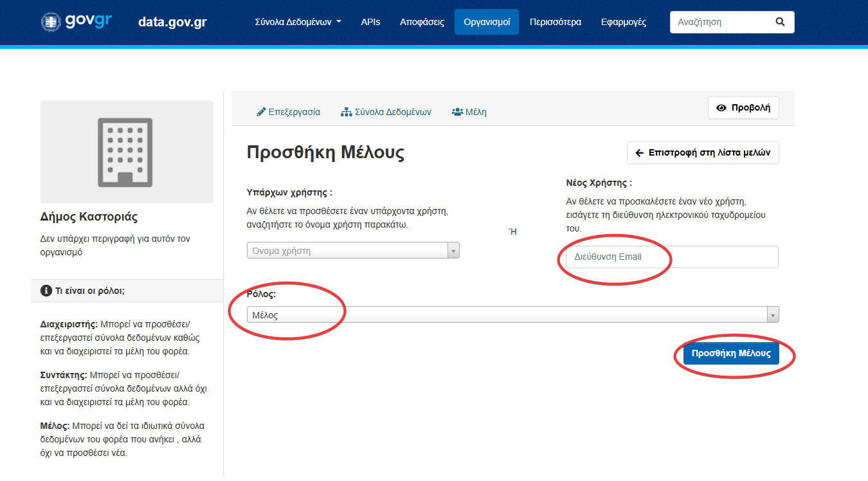Click the Διεύθυνση Email input field
Image resolution: width=868 pixels, height=481 pixels.
[x=671, y=257]
